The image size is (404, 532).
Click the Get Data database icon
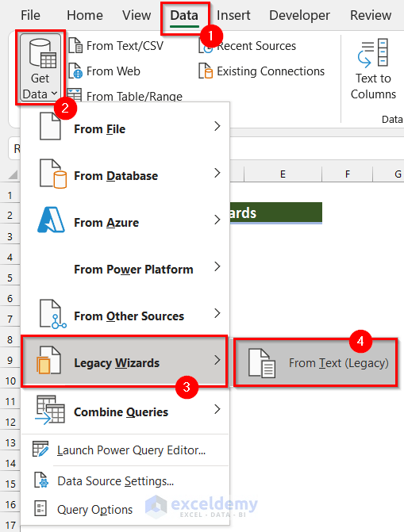pyautogui.click(x=42, y=53)
